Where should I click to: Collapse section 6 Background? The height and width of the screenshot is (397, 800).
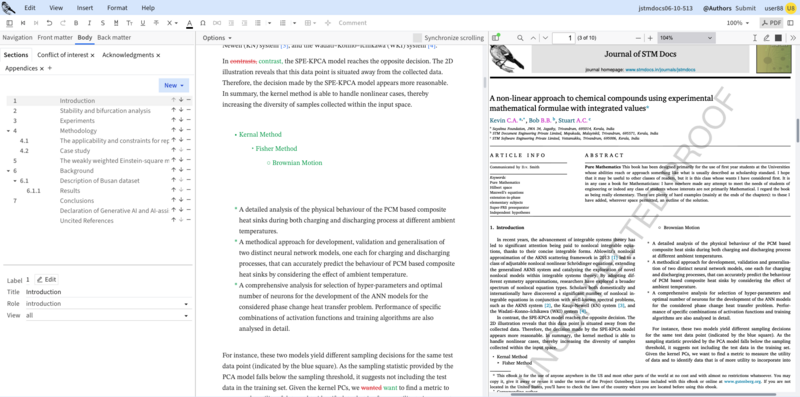[8, 171]
